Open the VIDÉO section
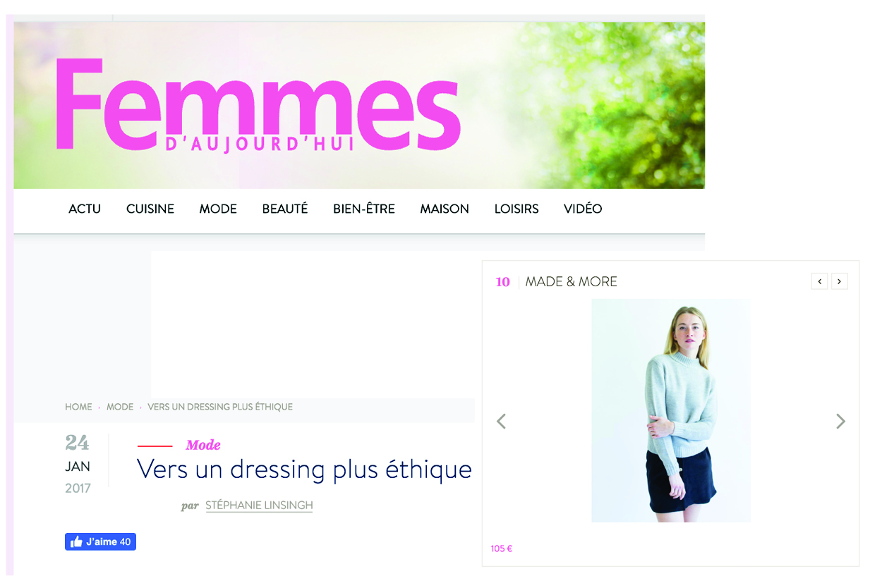 coord(583,209)
